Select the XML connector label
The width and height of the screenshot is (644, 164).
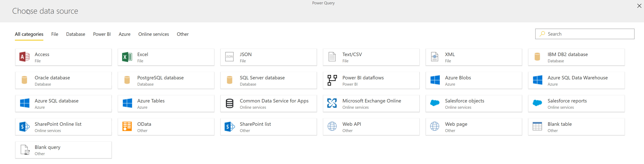tap(450, 54)
